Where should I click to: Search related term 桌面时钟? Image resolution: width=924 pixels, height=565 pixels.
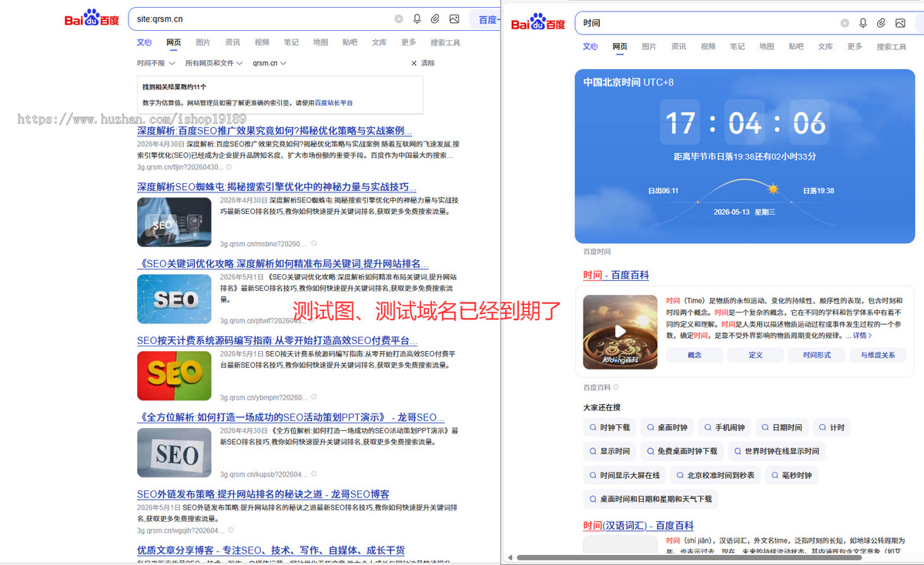pos(667,427)
